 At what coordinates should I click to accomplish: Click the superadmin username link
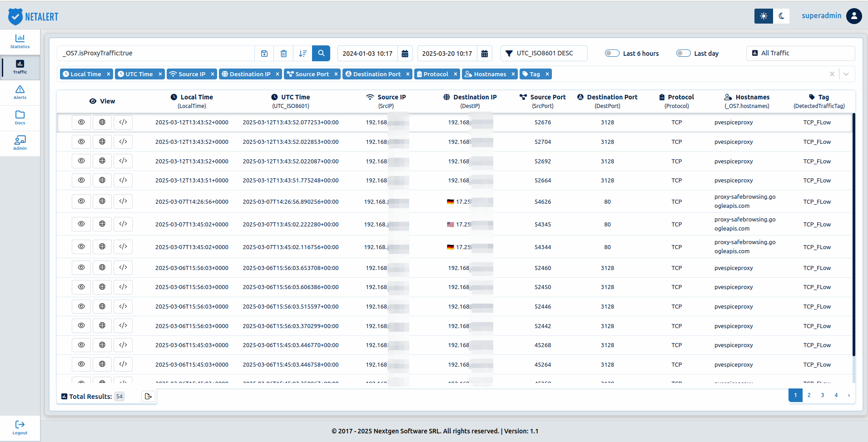[821, 16]
